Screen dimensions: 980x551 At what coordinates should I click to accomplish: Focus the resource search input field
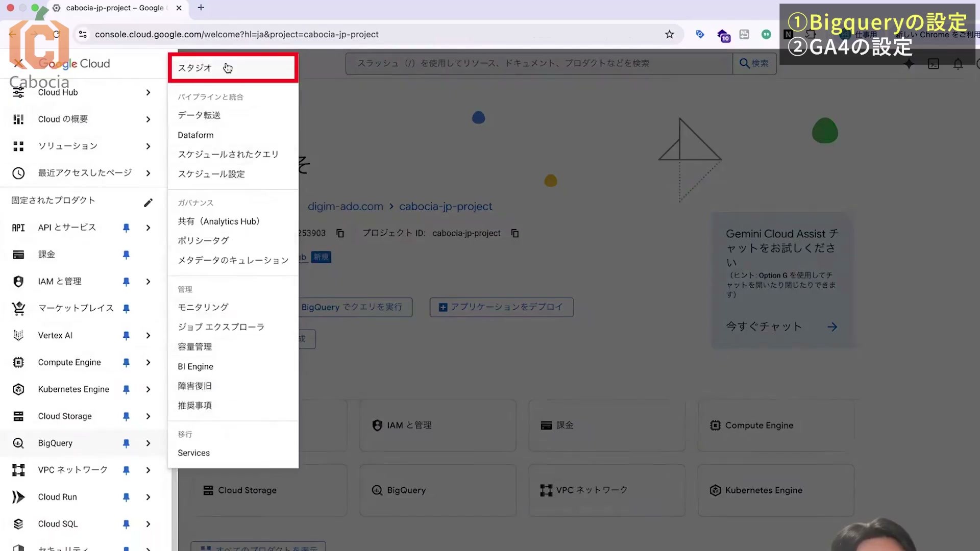tap(539, 63)
